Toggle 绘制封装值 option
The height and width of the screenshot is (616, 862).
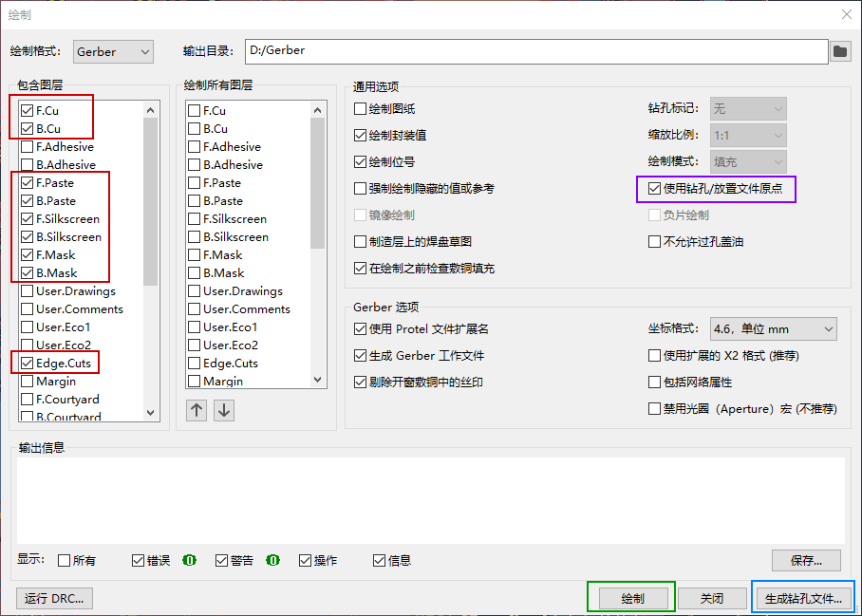tap(360, 135)
